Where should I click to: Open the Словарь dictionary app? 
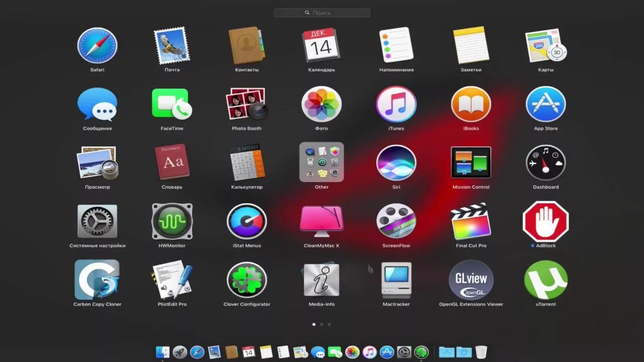pos(172,163)
